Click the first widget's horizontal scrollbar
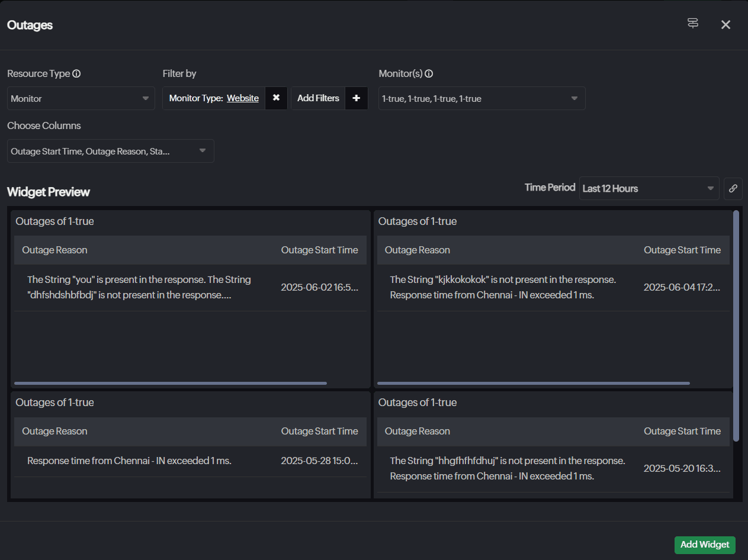This screenshot has width=748, height=560. pyautogui.click(x=171, y=383)
